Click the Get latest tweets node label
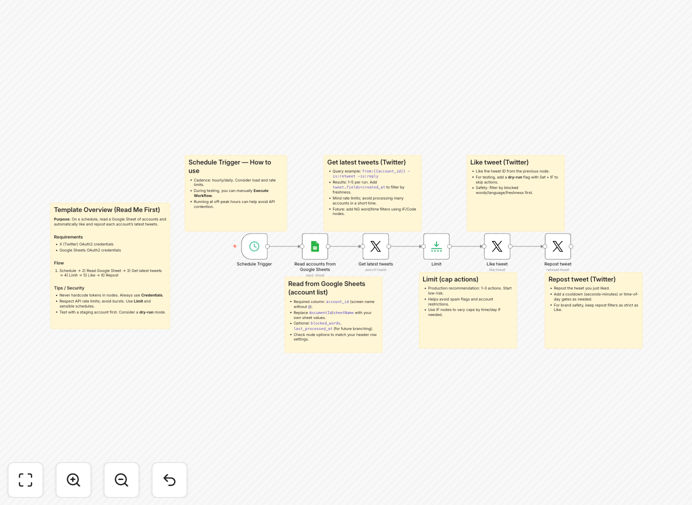The width and height of the screenshot is (692, 505). click(x=376, y=264)
